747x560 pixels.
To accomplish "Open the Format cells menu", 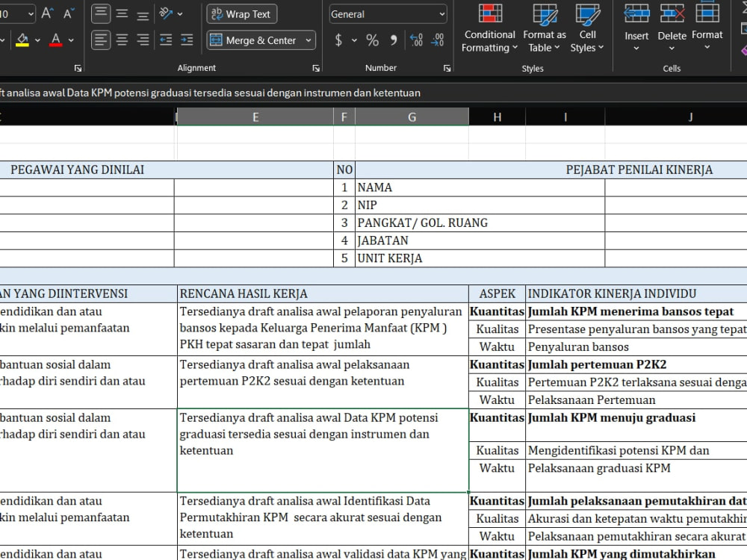I will coord(707,27).
